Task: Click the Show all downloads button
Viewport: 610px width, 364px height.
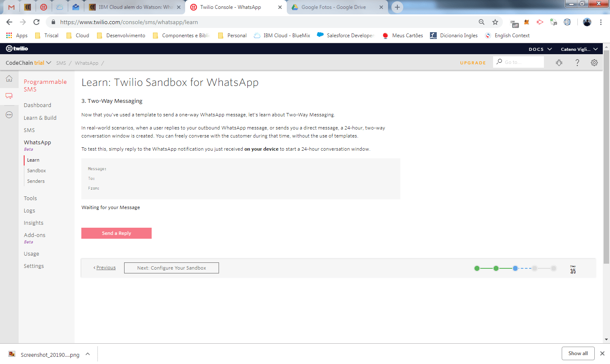Action: (x=578, y=353)
